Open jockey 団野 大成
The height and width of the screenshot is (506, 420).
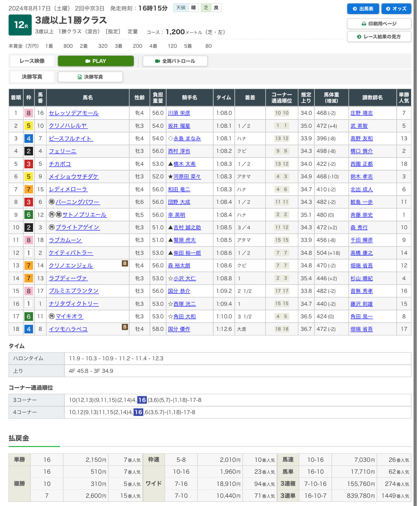pyautogui.click(x=179, y=202)
